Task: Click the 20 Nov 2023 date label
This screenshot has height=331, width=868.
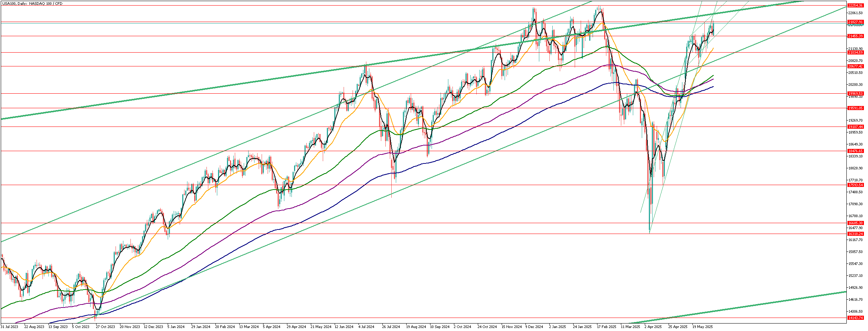Action: (x=130, y=327)
